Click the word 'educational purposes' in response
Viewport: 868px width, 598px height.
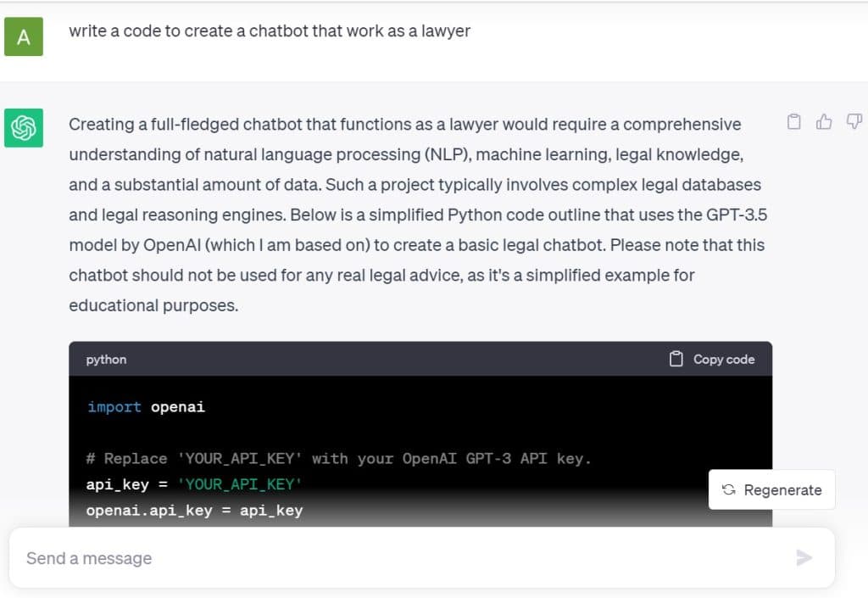153,305
